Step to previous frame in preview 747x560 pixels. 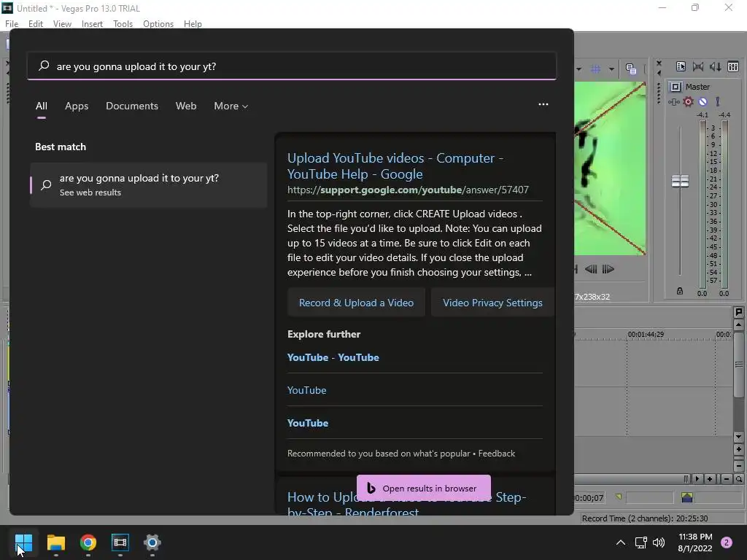point(591,269)
